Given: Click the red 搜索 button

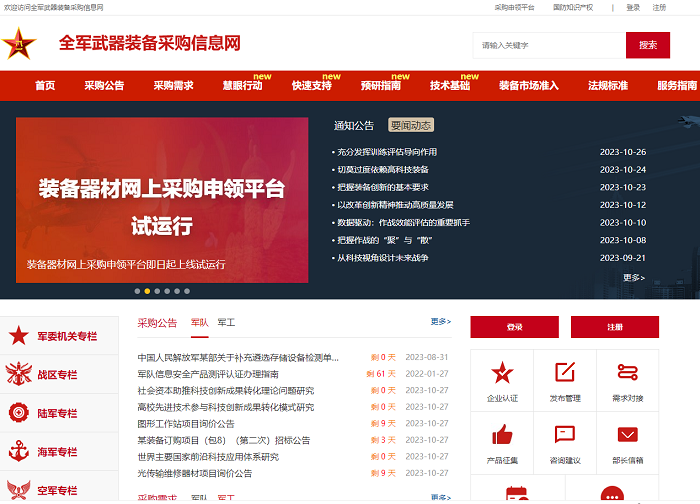Looking at the screenshot, I should tap(648, 45).
